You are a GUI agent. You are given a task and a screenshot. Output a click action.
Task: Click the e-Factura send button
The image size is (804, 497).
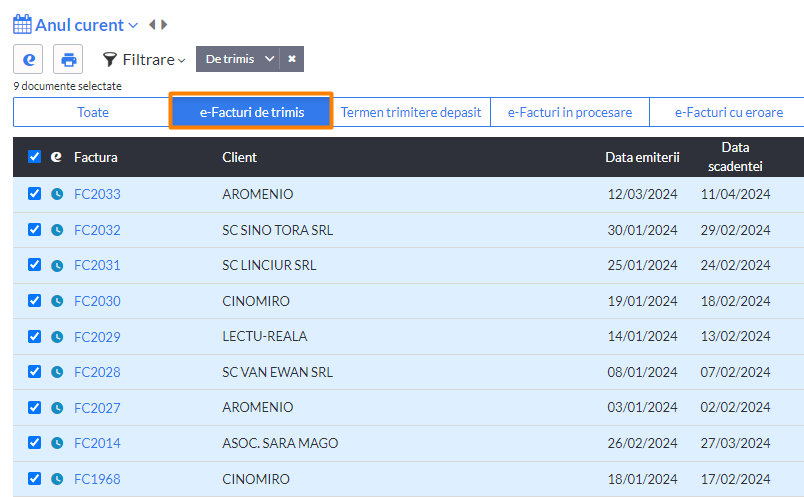coord(28,59)
